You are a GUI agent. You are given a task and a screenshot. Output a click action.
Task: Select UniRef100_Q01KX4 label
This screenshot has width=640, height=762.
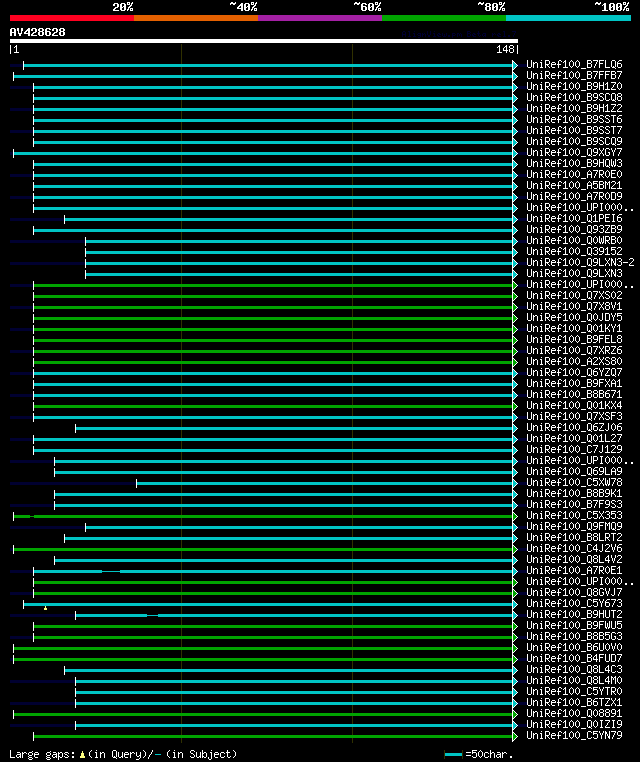[x=574, y=406]
